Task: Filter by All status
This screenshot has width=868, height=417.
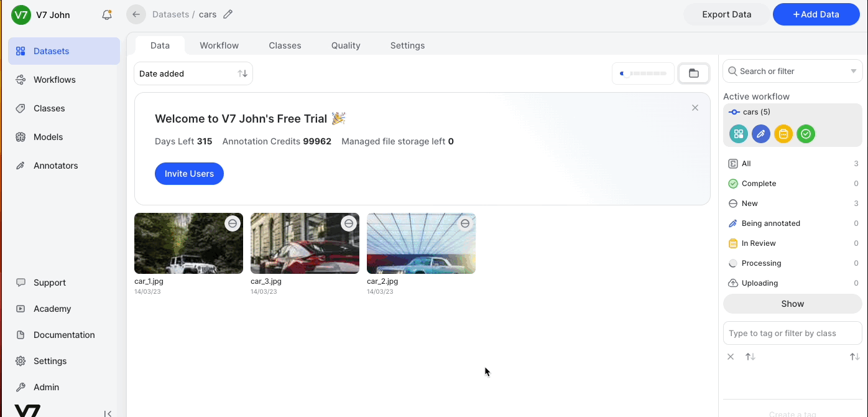Action: pyautogui.click(x=793, y=164)
